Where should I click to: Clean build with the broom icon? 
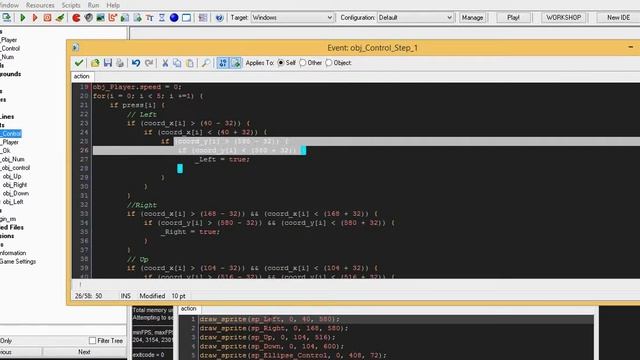[60, 18]
